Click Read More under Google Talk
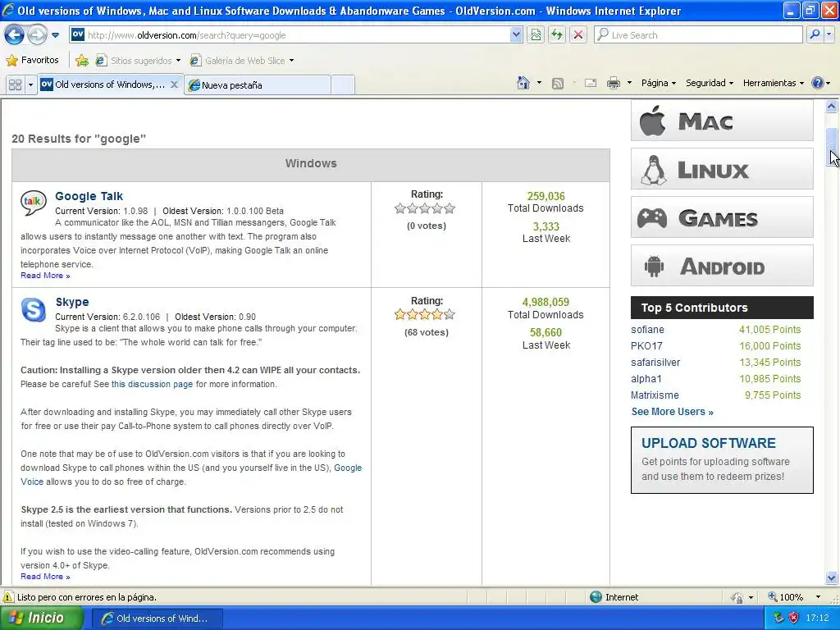 click(45, 276)
